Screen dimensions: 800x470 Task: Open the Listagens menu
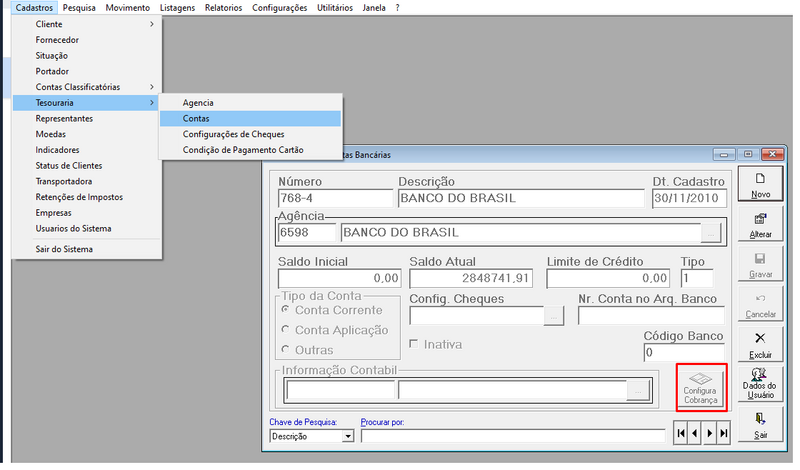pos(178,8)
